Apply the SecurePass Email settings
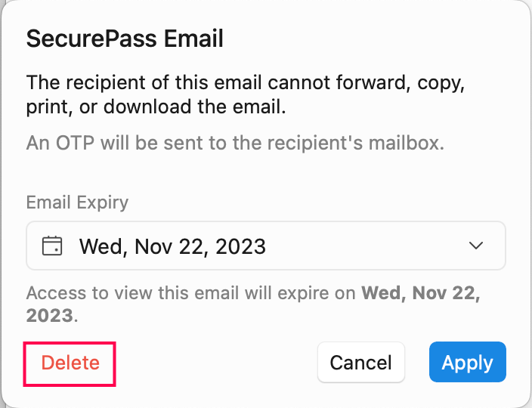This screenshot has height=408, width=532. pos(467,363)
